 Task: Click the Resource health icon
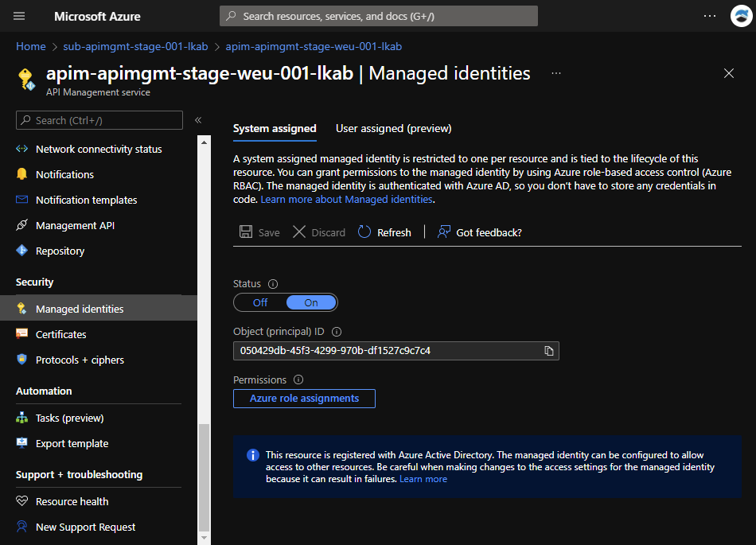pyautogui.click(x=20, y=501)
